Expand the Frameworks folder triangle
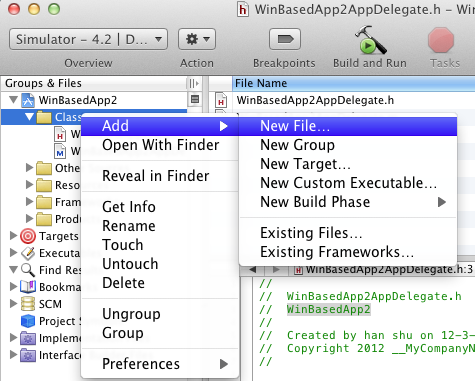The width and height of the screenshot is (475, 381). (30, 202)
